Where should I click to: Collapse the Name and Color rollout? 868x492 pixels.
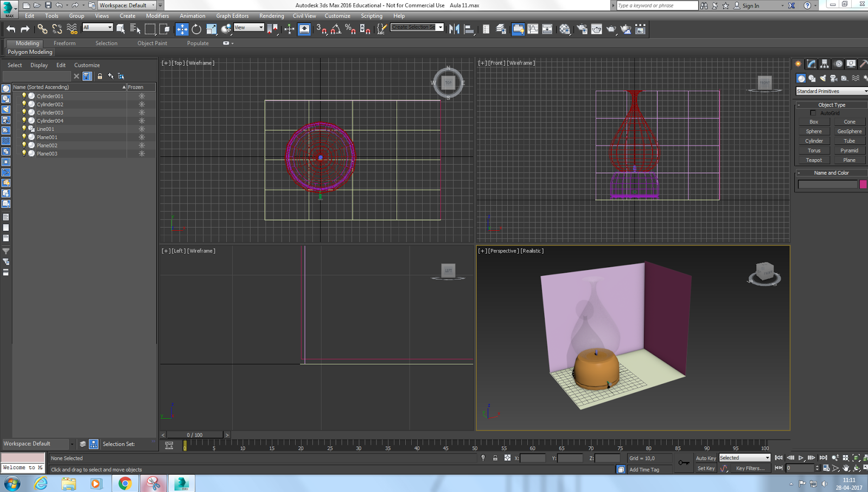coord(832,173)
